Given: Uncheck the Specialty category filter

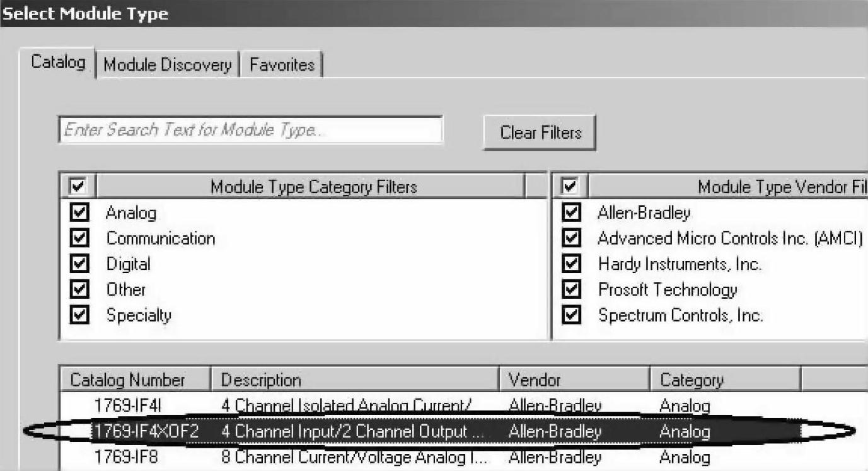Looking at the screenshot, I should coord(80,315).
